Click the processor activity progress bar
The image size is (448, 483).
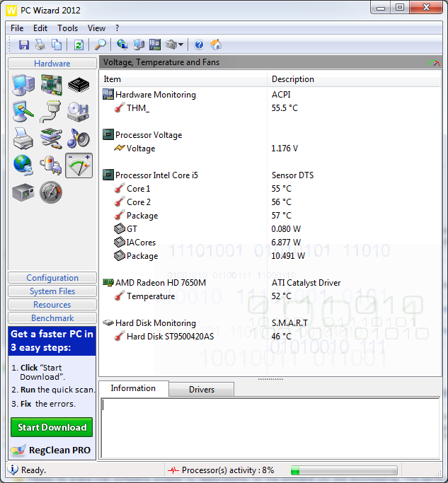[x=344, y=470]
